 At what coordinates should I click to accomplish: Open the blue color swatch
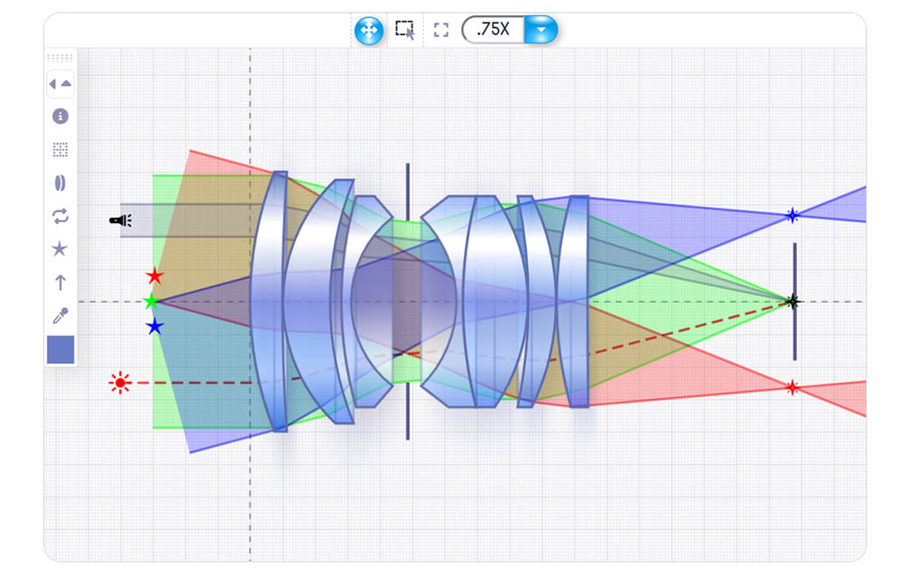[60, 350]
